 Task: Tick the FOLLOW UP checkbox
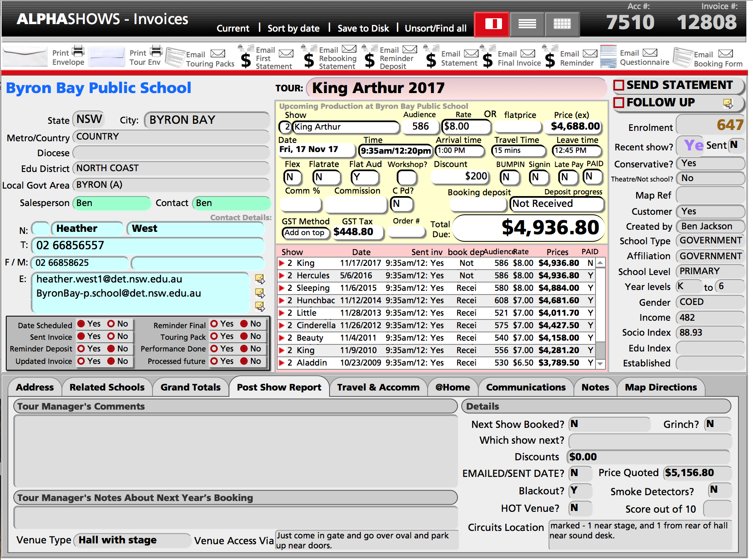(x=619, y=103)
